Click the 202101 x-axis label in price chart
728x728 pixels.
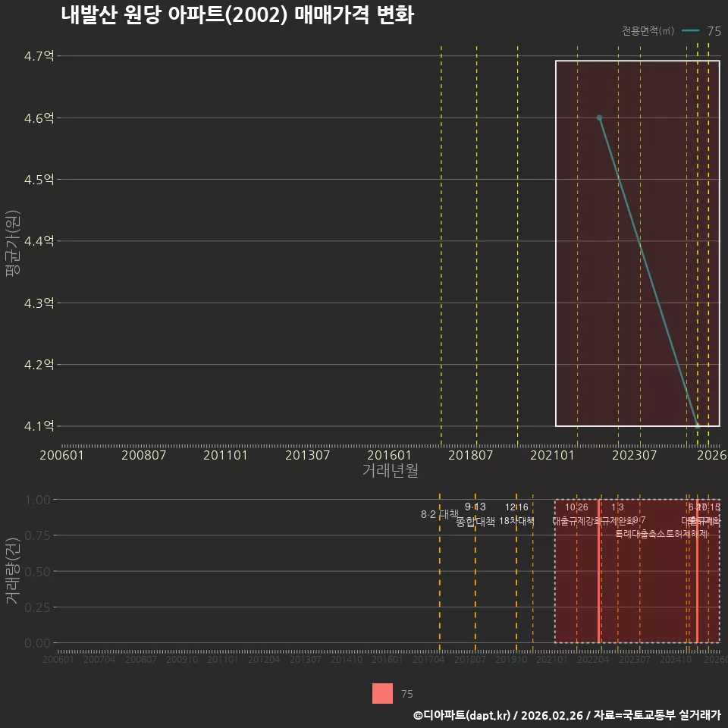point(552,455)
